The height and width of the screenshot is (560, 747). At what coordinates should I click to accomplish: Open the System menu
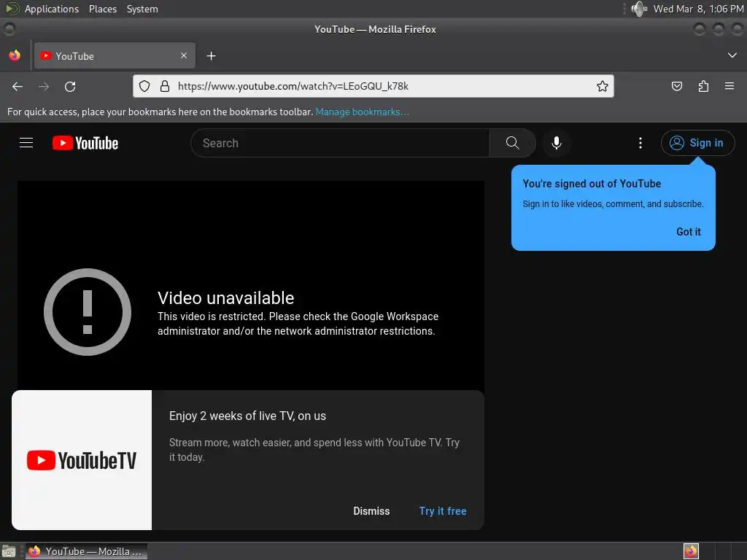[142, 9]
